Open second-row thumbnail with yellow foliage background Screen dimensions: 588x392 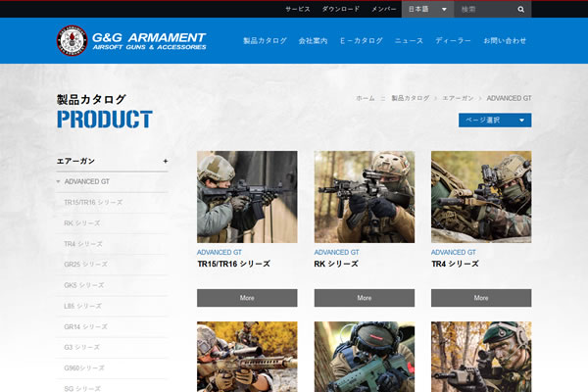(247, 357)
